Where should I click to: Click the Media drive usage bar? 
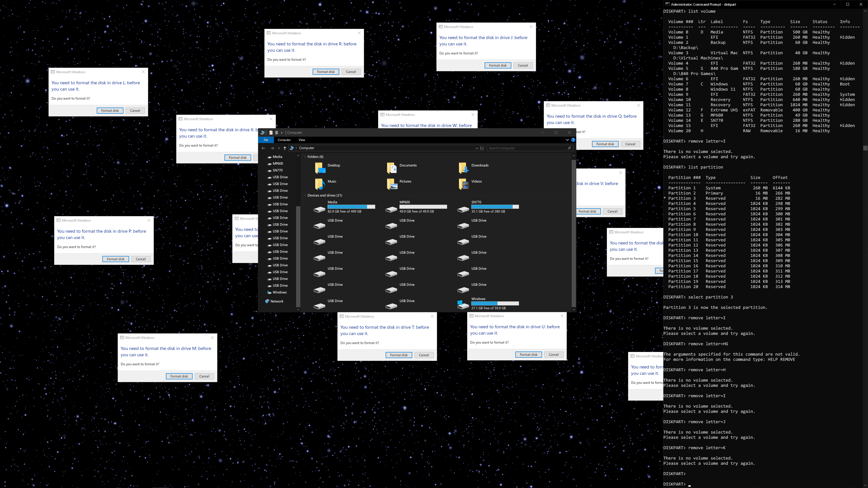(x=351, y=207)
